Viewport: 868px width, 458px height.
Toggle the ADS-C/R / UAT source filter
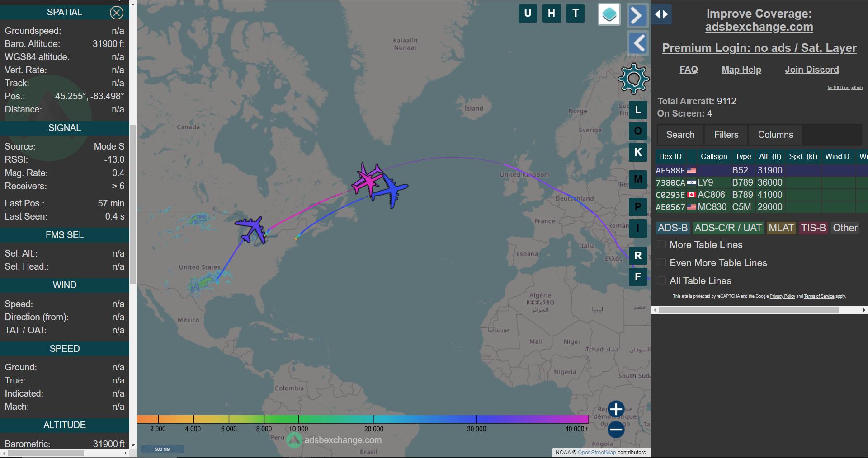coord(728,228)
